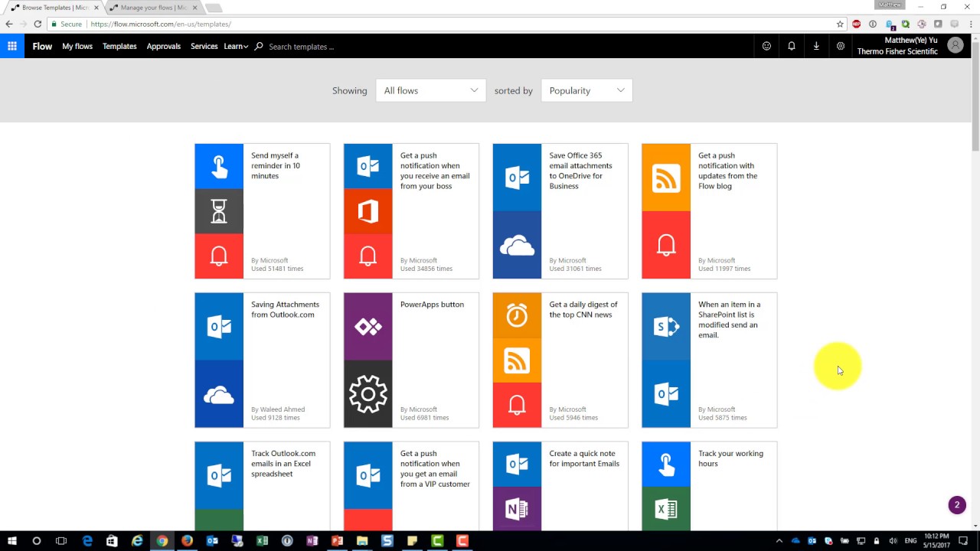Open 'Track Outlook.com emails in an Excel spreadsheet'
Image resolution: width=980 pixels, height=551 pixels.
(263, 486)
